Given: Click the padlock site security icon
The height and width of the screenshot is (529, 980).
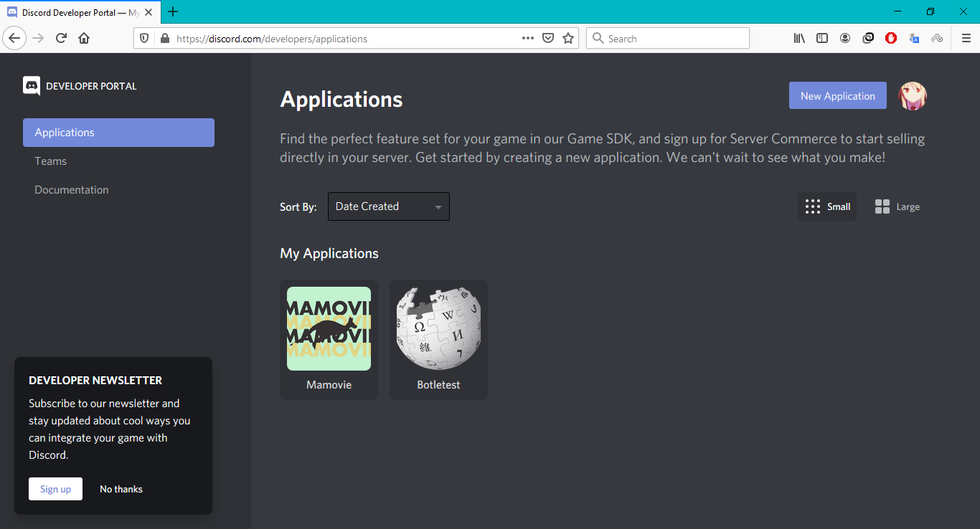Looking at the screenshot, I should (164, 39).
